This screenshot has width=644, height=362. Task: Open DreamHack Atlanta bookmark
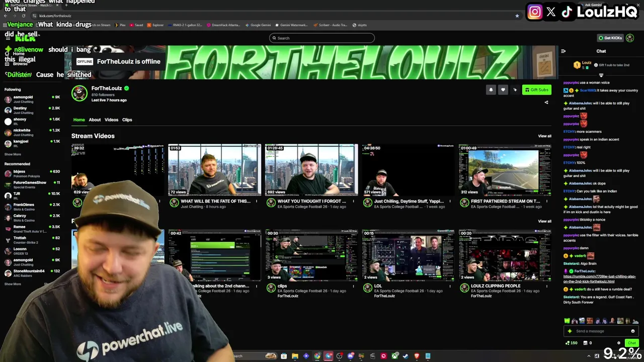[x=223, y=25]
